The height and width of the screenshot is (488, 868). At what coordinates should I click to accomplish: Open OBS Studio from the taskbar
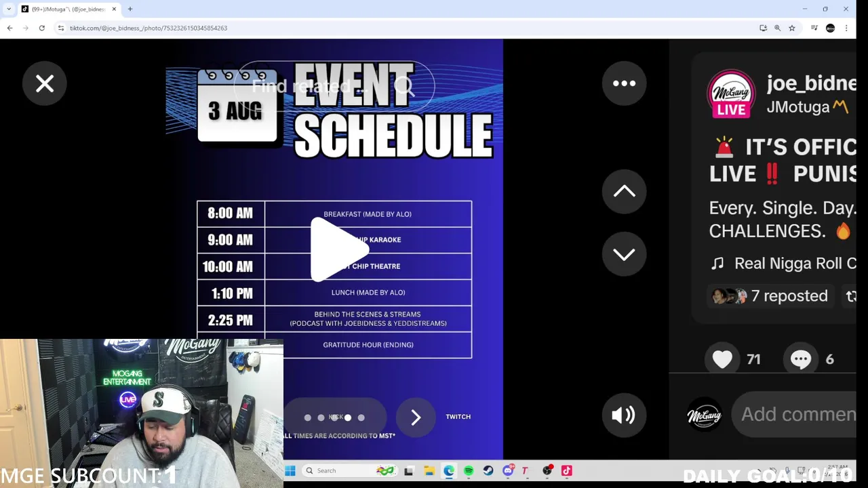(547, 470)
